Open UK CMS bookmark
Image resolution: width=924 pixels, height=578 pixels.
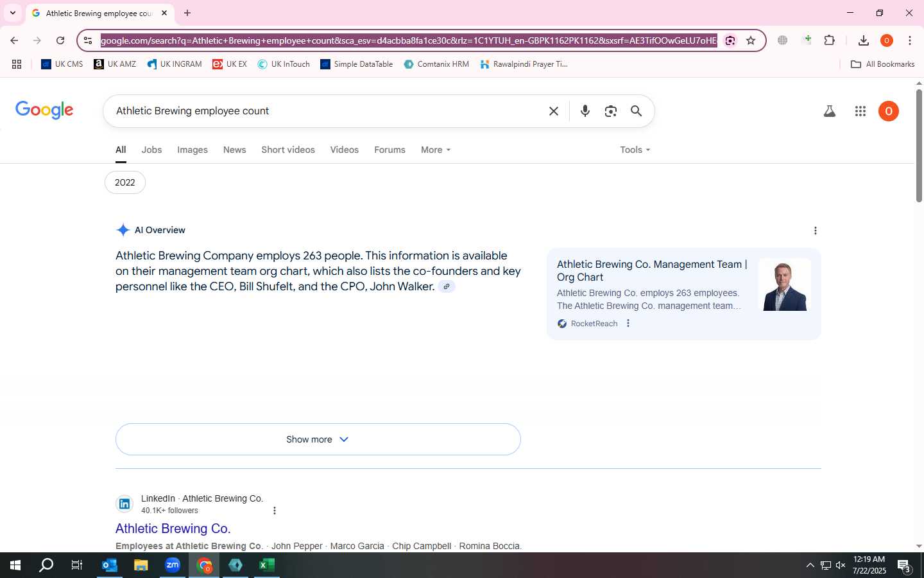62,64
